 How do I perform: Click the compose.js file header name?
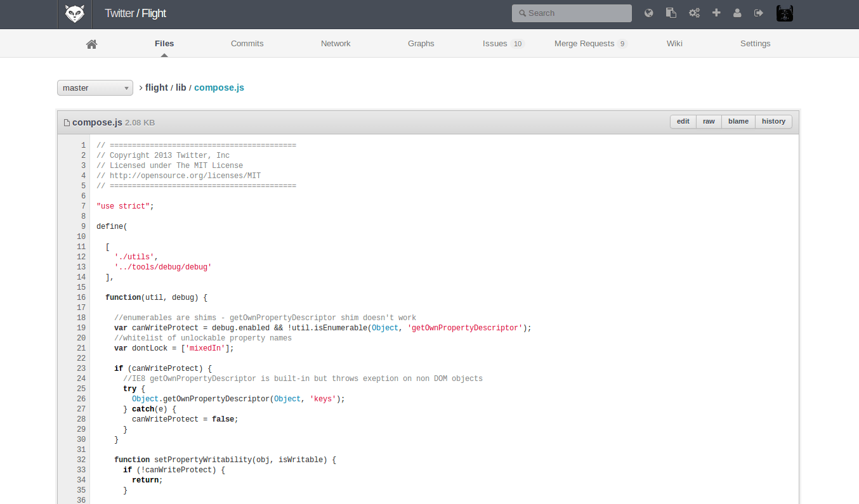tap(97, 122)
